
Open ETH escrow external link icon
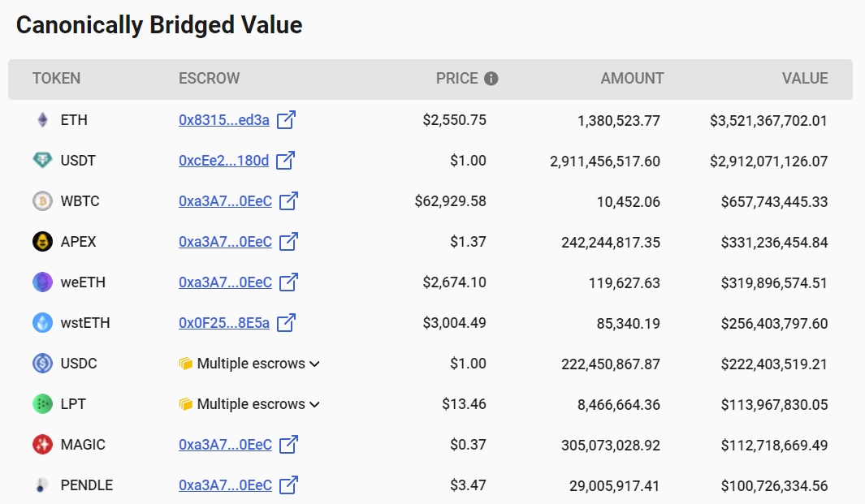click(287, 119)
